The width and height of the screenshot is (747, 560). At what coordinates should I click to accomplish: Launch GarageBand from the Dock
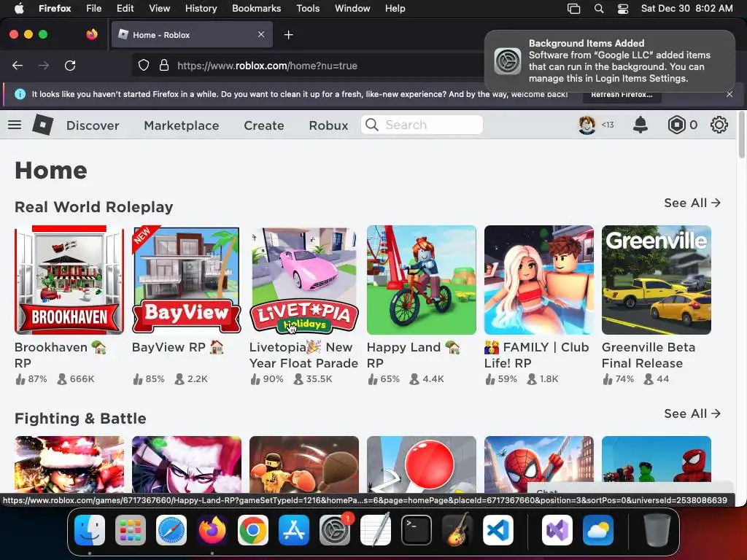[457, 530]
